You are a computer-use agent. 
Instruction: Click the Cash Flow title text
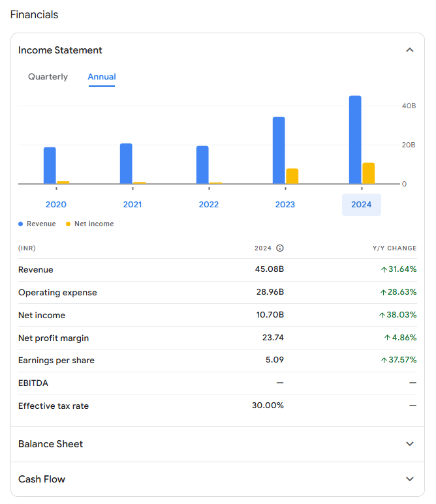(x=42, y=479)
